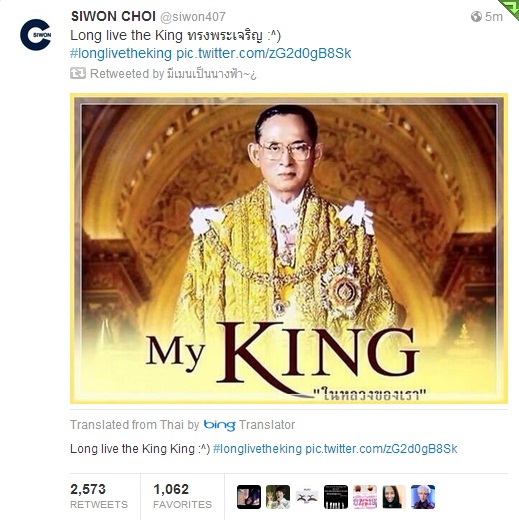Open the SIWON CHOI display name
The width and height of the screenshot is (519, 520).
click(x=113, y=16)
